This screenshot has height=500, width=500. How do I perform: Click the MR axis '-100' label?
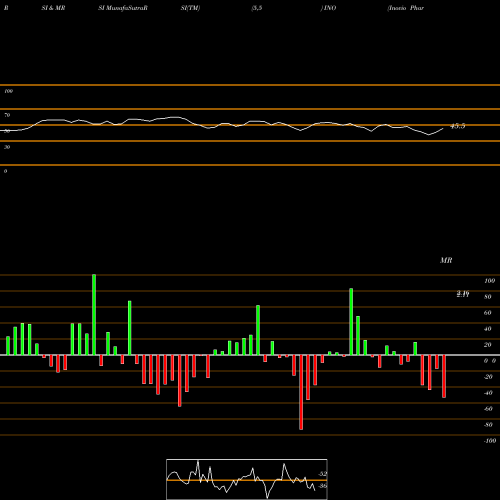pyautogui.click(x=490, y=441)
